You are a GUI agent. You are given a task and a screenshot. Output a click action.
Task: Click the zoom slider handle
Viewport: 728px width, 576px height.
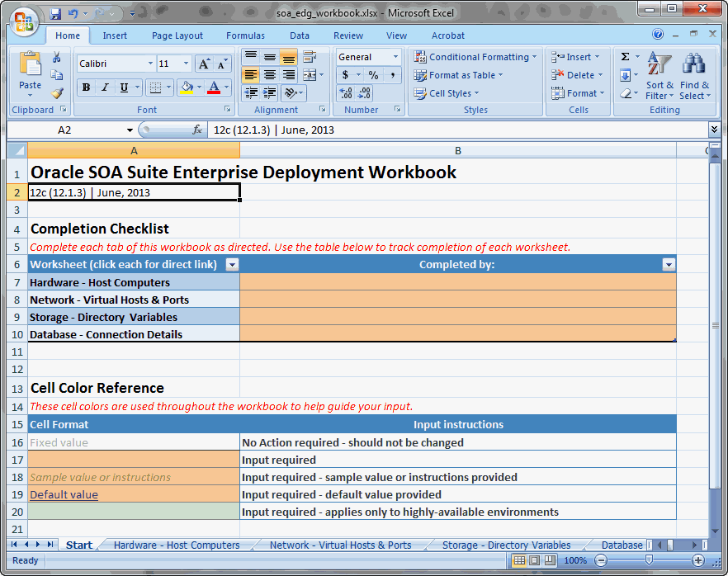pyautogui.click(x=649, y=560)
